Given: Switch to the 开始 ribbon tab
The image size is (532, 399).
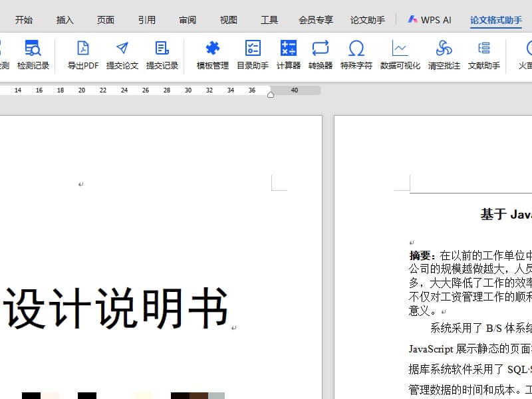Looking at the screenshot, I should coord(24,19).
